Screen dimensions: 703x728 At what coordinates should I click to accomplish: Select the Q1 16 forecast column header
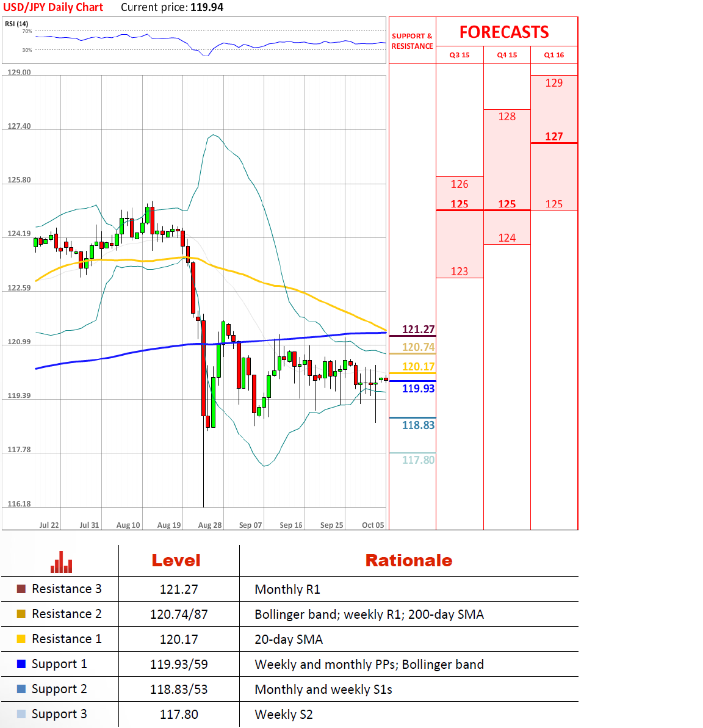coord(554,55)
